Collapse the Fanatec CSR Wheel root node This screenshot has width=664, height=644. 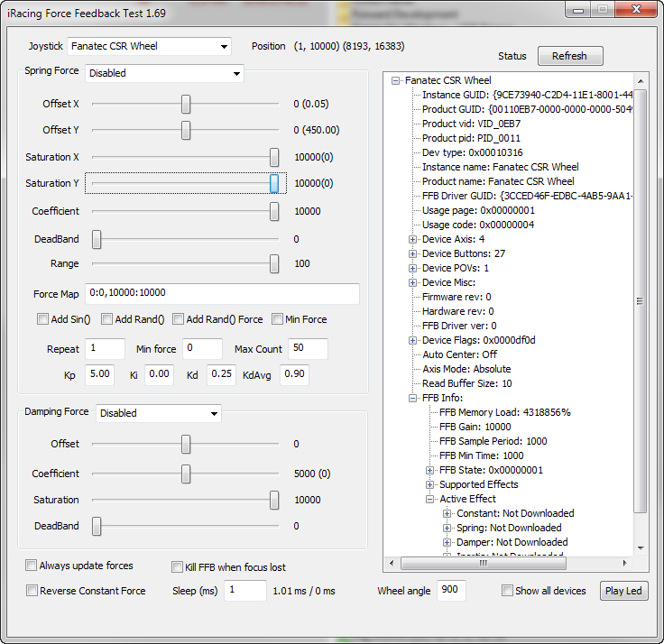(x=396, y=80)
